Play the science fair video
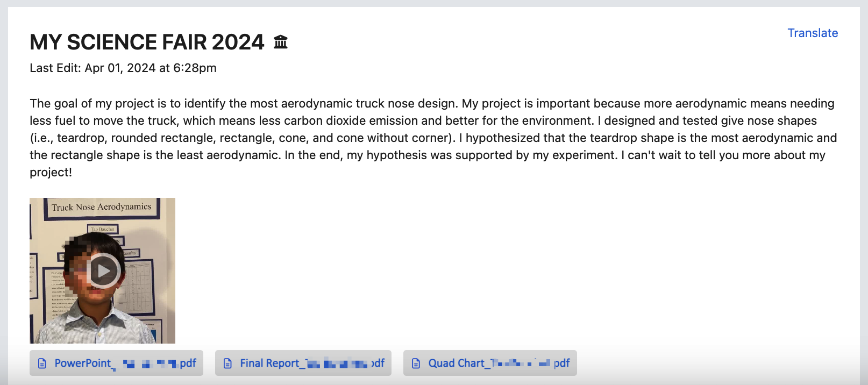Screen dimensions: 868x385 click(103, 270)
